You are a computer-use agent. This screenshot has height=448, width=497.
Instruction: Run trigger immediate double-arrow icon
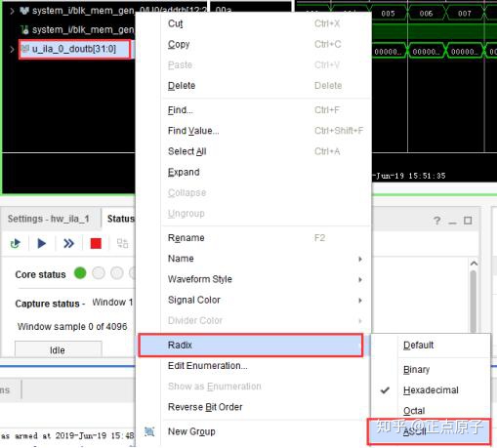(x=68, y=243)
